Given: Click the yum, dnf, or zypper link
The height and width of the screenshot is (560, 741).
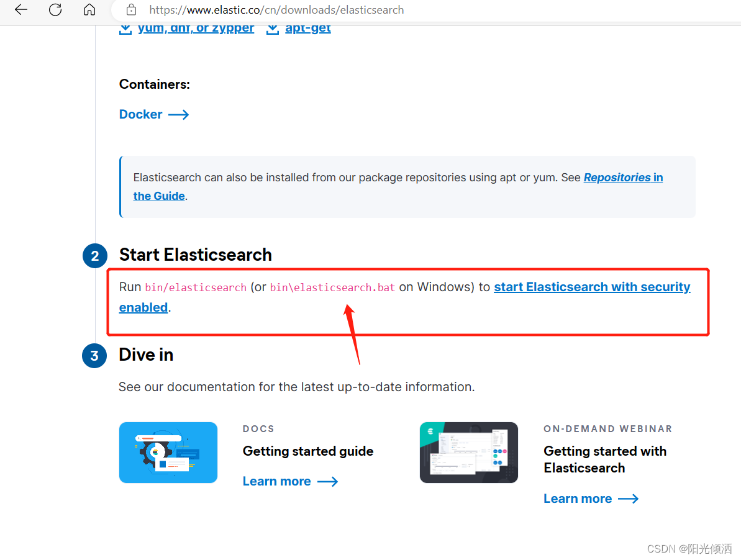Looking at the screenshot, I should (x=196, y=27).
